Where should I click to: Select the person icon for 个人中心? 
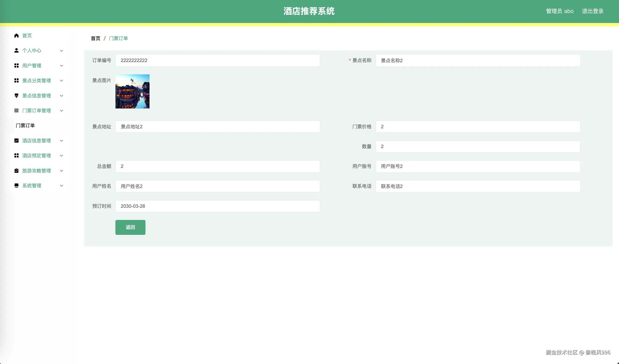tap(16, 51)
